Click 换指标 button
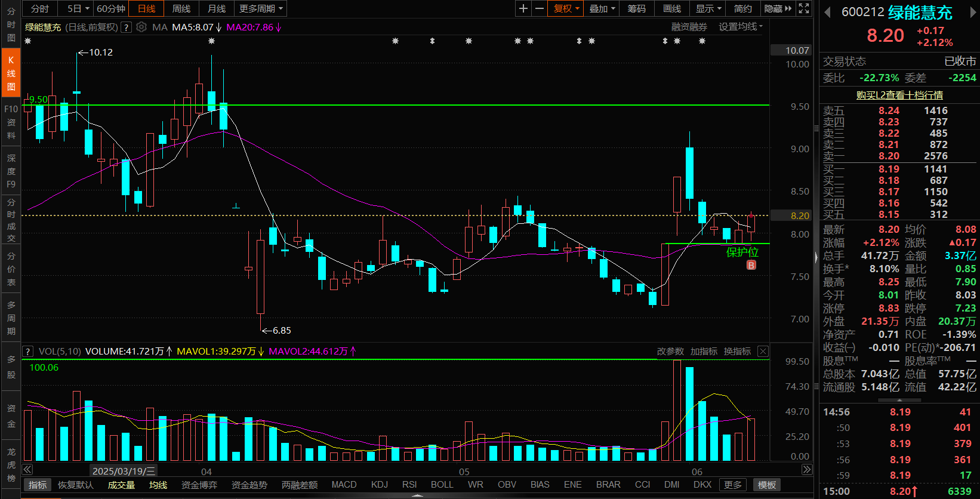Screen dimensions: 980x499 [x=737, y=352]
